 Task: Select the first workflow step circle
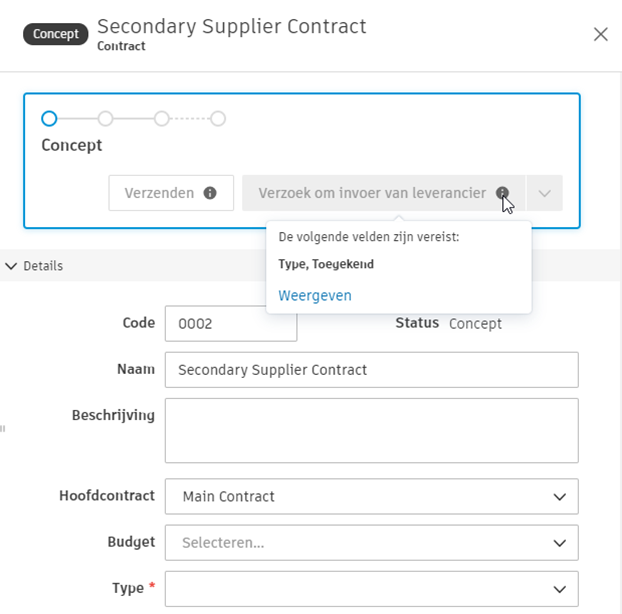pos(49,119)
